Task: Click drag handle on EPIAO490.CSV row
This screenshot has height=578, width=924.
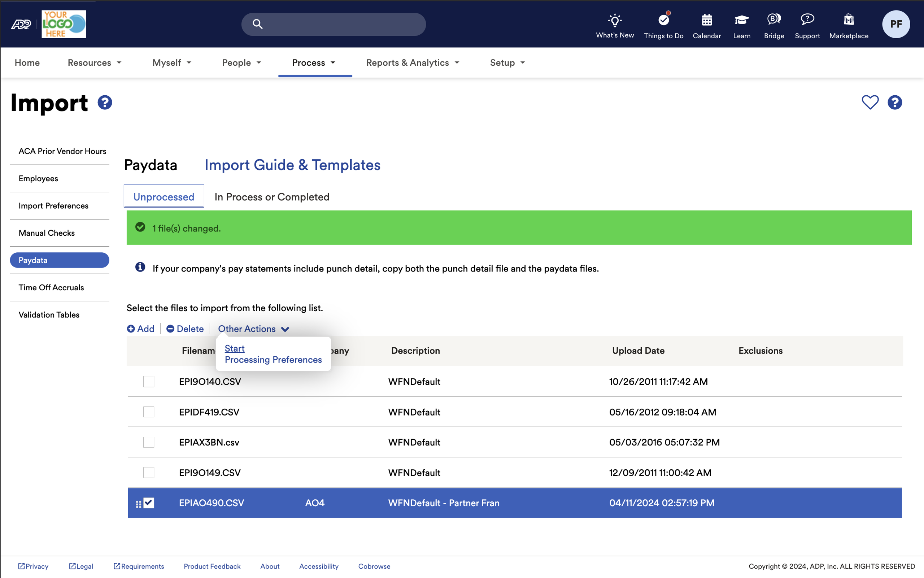Action: coord(138,504)
